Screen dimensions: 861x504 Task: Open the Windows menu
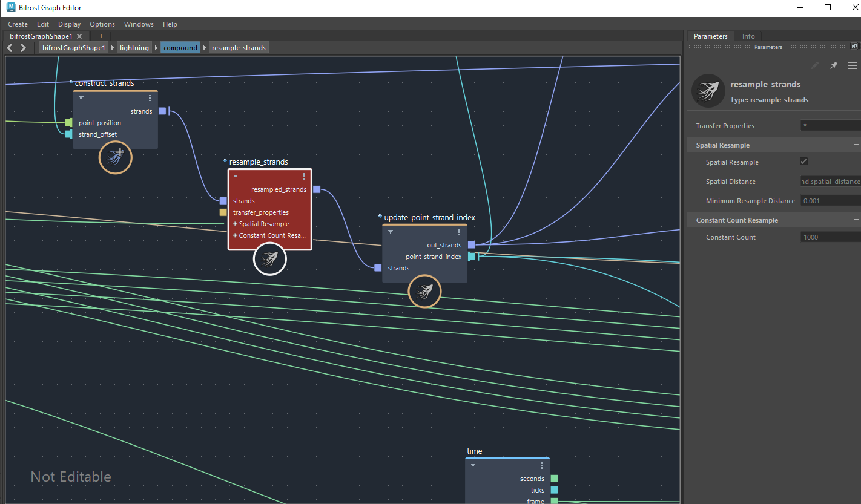pos(139,24)
